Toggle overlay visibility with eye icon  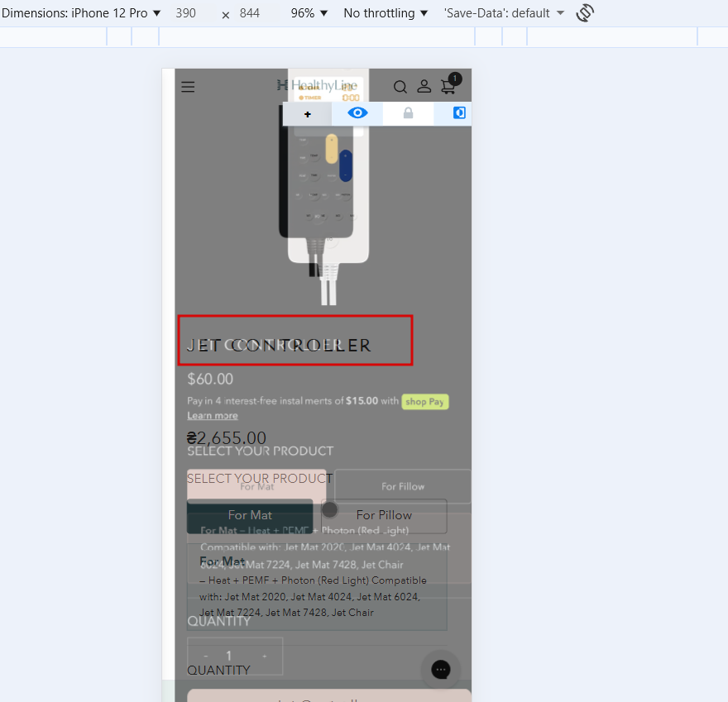coord(357,113)
